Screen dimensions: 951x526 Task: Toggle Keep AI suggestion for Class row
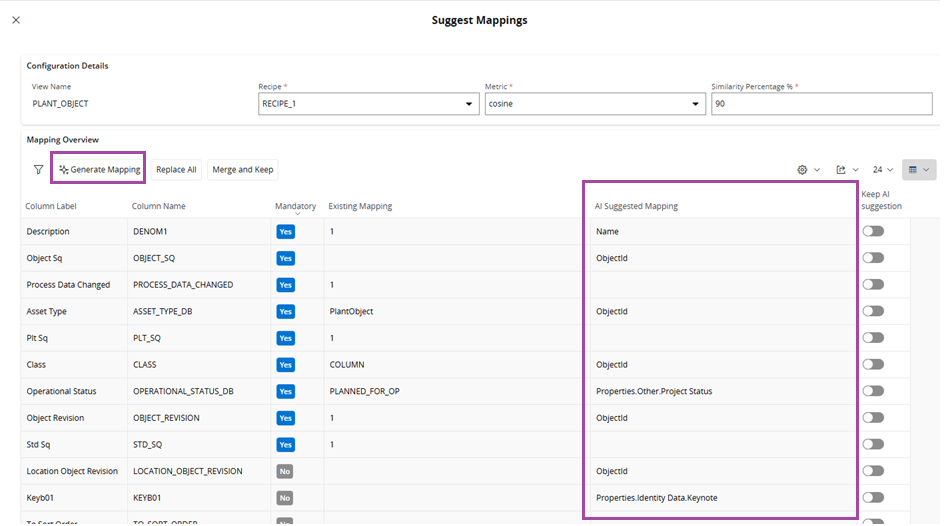pyautogui.click(x=873, y=365)
